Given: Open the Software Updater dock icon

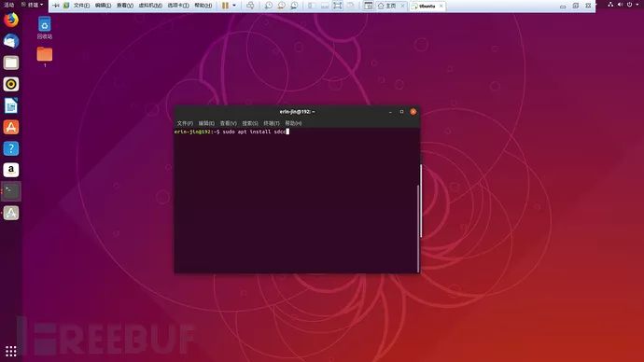Looking at the screenshot, I should 11,213.
